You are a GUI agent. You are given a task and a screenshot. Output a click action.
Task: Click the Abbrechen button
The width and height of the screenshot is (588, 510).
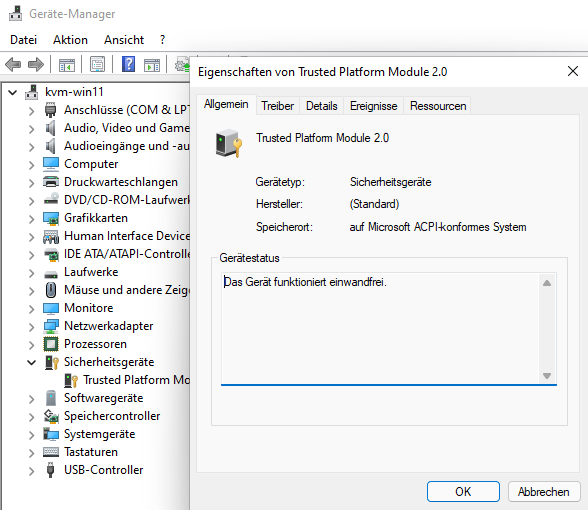point(543,492)
